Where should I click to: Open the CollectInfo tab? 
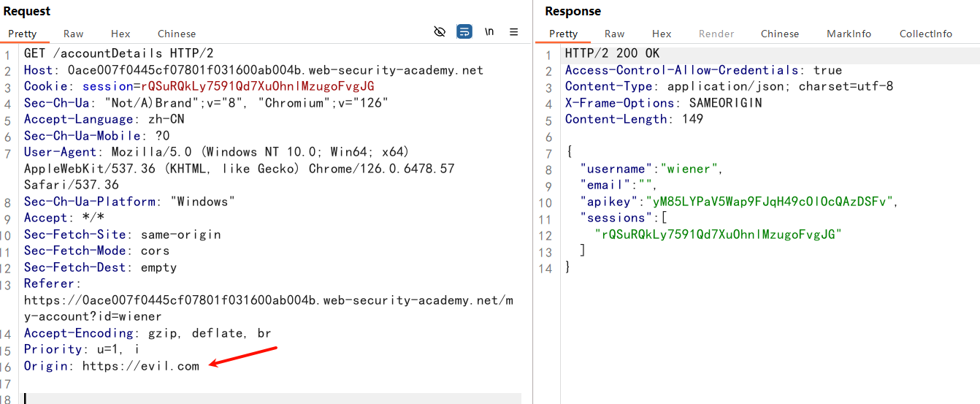[x=925, y=34]
